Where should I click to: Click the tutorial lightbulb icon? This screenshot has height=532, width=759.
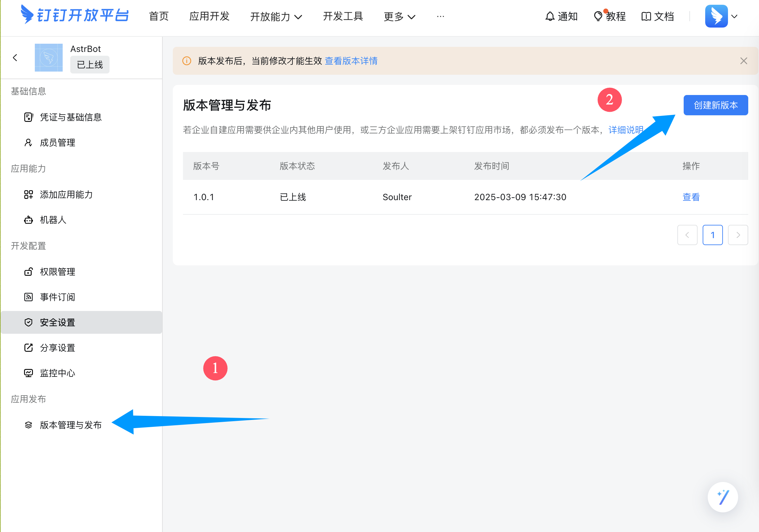(x=598, y=16)
